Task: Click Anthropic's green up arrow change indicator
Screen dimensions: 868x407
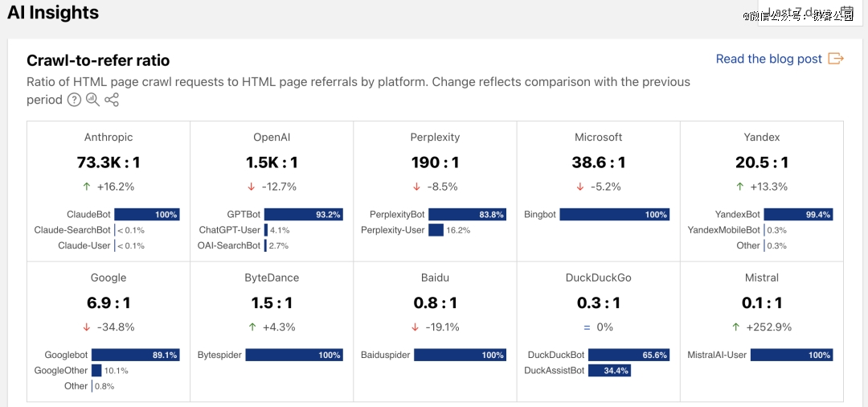Action: pos(87,187)
